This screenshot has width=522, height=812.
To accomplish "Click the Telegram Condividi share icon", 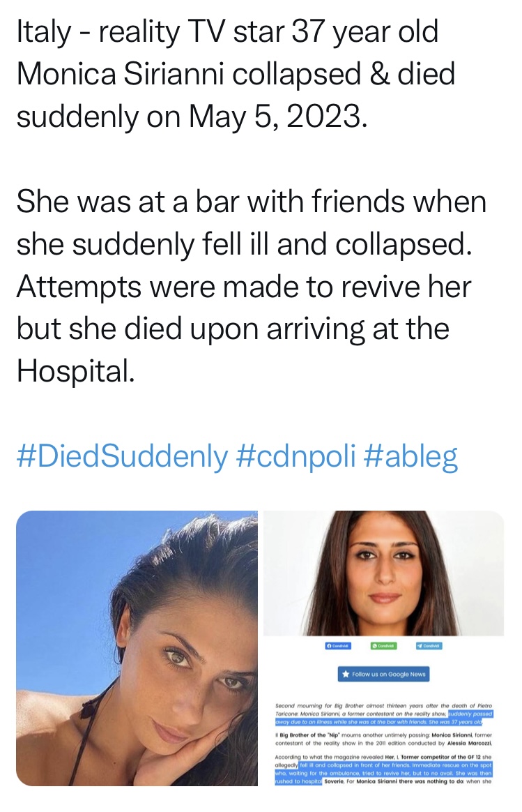I will tap(429, 646).
